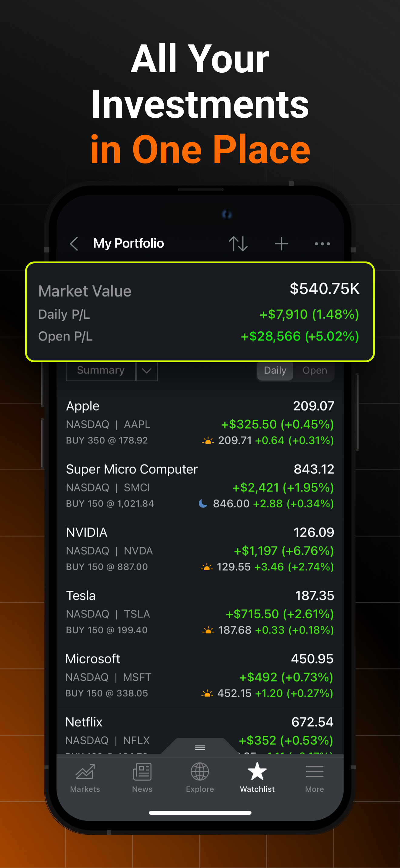Open the NVIDIA NVDA holding row
The image size is (400, 868).
(200, 549)
